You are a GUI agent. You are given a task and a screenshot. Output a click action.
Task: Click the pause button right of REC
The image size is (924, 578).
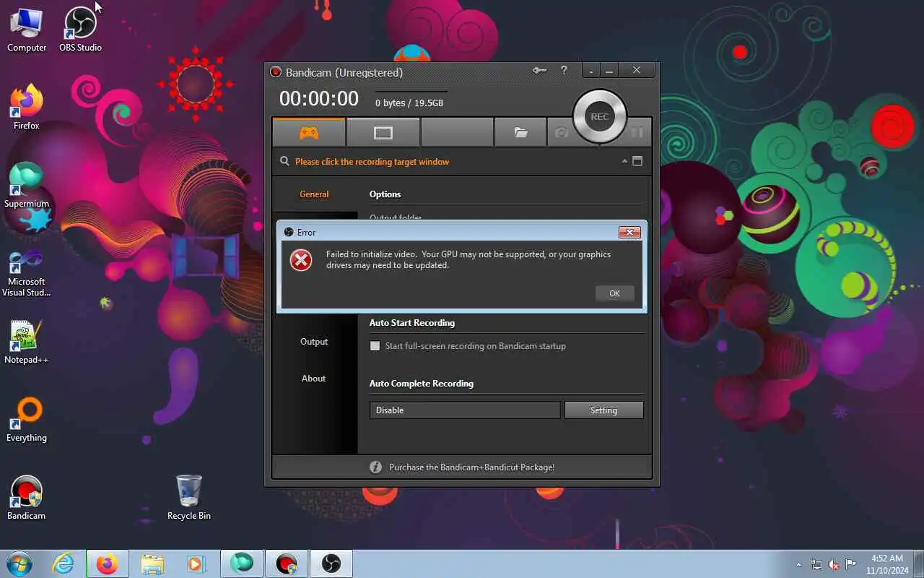637,132
